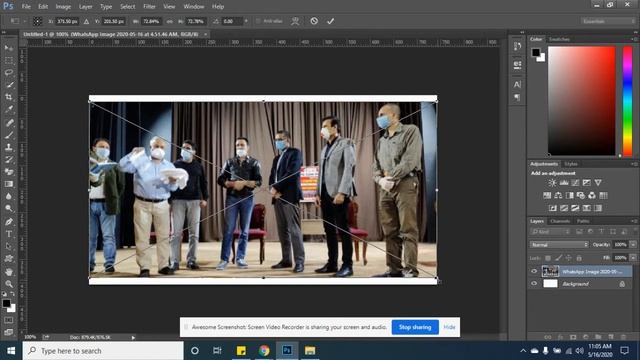Viewport: 640px width, 360px height.
Task: Switch to the Channels tab
Action: tap(560, 221)
